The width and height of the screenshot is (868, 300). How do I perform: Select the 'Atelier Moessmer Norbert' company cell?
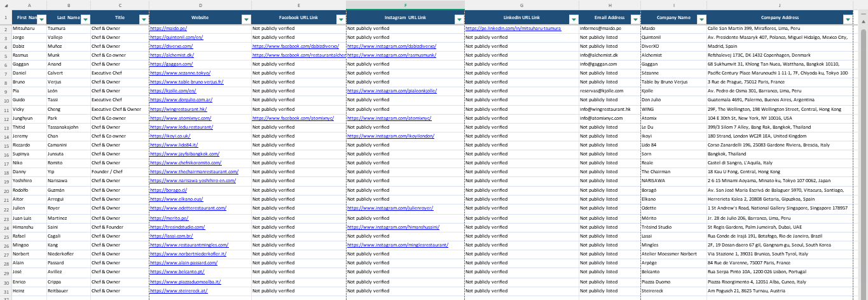pos(673,254)
